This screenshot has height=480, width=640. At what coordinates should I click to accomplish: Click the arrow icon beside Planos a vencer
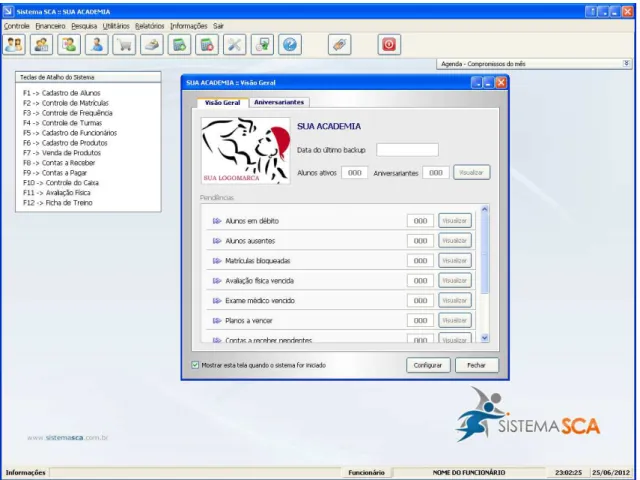click(x=217, y=320)
